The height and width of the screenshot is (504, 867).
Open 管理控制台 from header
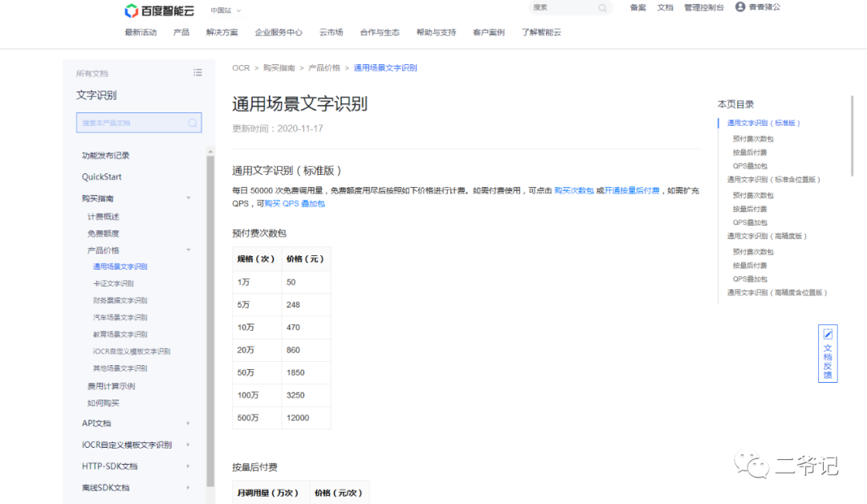coord(704,8)
